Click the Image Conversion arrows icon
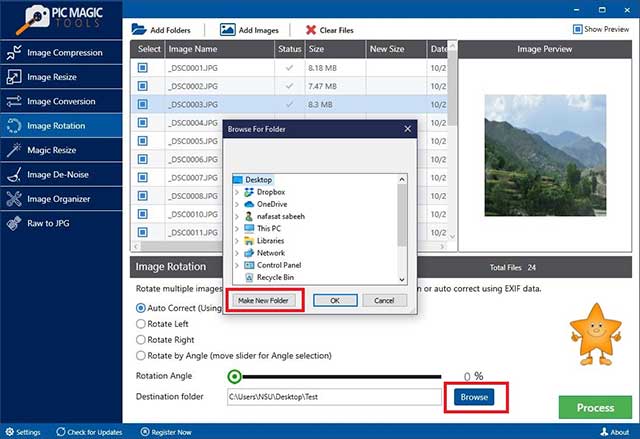 [x=13, y=101]
